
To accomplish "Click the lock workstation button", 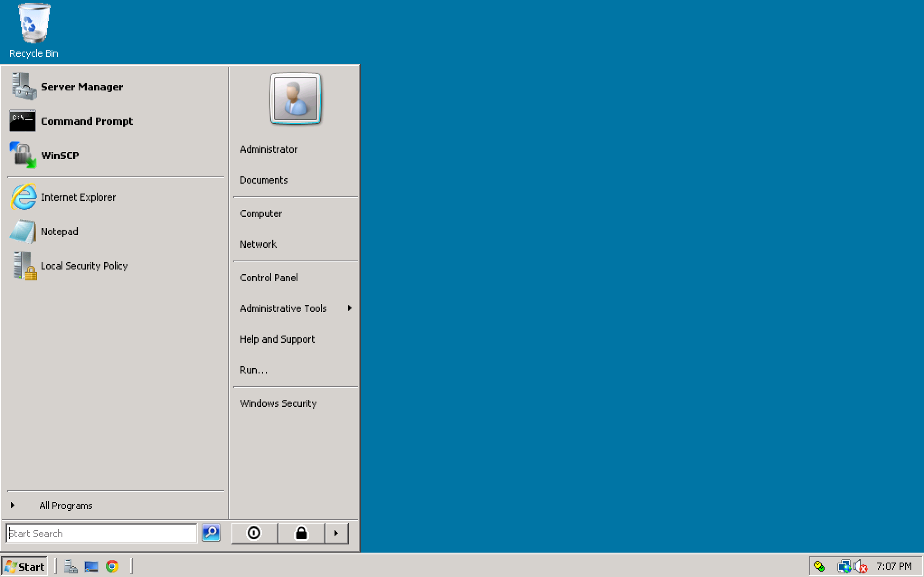I will point(300,533).
